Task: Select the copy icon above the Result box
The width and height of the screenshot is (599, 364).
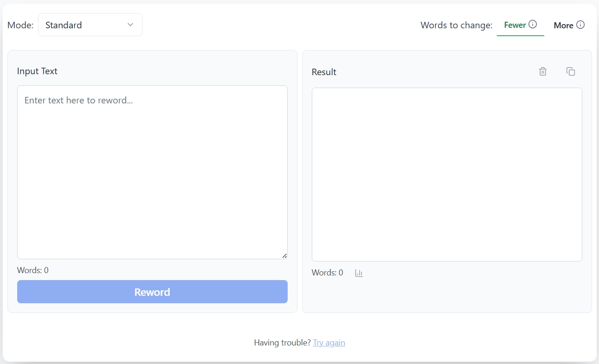Action: click(570, 71)
